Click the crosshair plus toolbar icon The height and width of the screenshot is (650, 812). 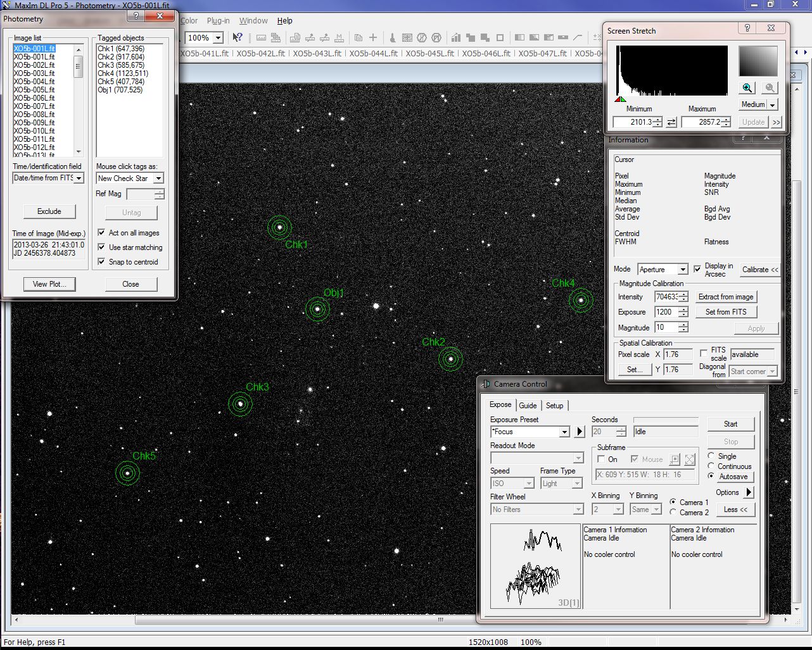pyautogui.click(x=373, y=38)
